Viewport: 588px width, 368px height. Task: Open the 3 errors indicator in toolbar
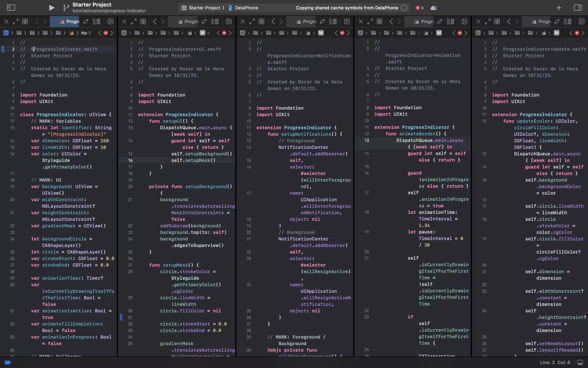[x=420, y=8]
